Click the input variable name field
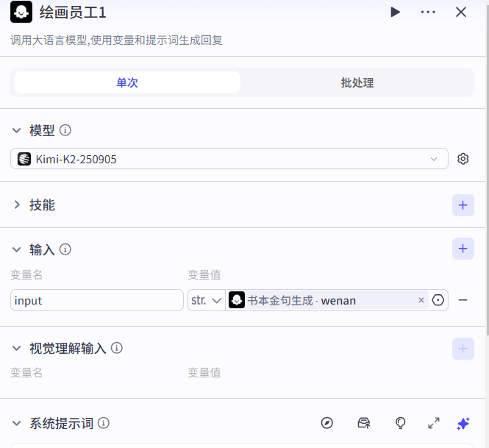Viewport: 489px width, 448px height. 97,300
